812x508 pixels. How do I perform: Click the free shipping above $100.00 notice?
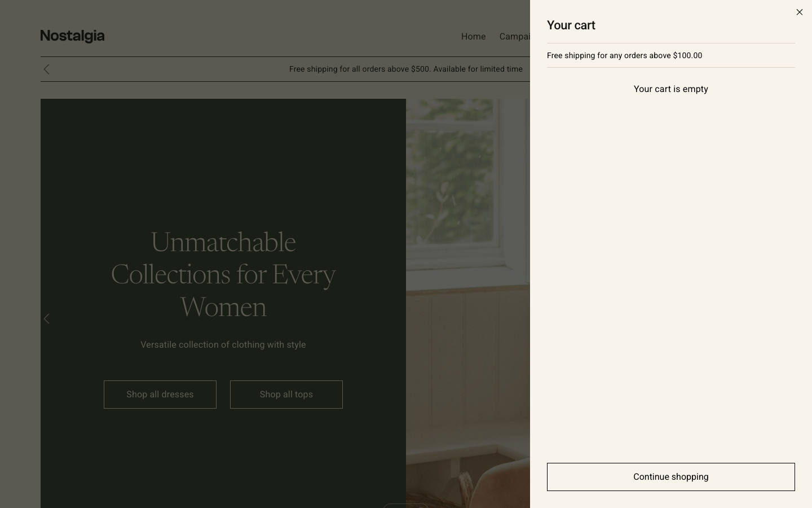624,55
